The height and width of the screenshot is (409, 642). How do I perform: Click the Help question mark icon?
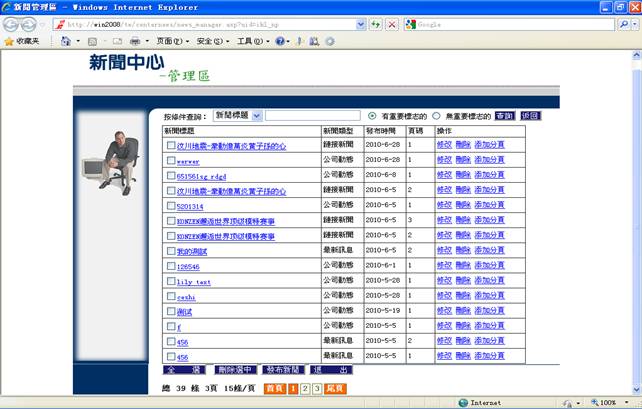[x=280, y=41]
